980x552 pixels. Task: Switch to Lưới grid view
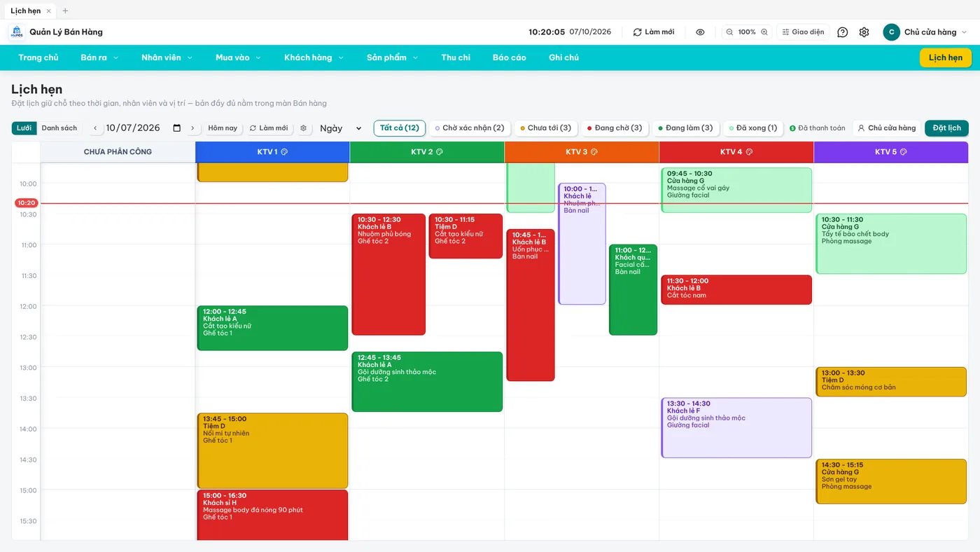coord(24,128)
